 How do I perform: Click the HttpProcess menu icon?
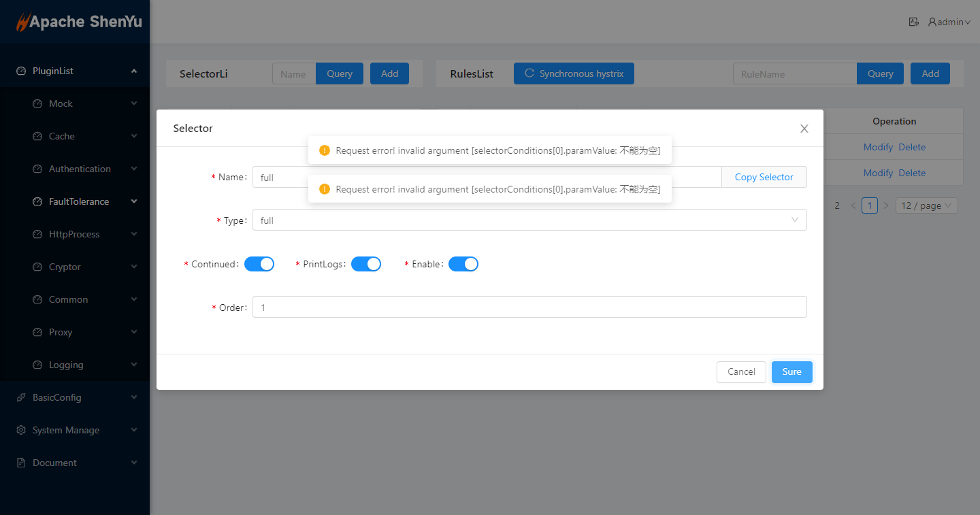[x=37, y=234]
